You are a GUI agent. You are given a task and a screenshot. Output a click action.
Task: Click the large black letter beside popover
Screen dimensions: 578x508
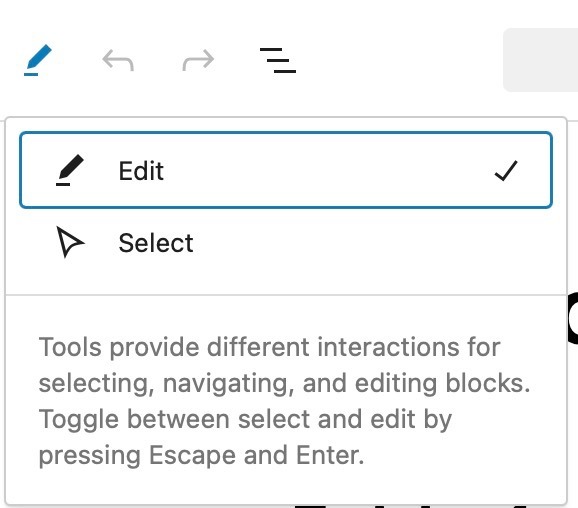pos(572,318)
